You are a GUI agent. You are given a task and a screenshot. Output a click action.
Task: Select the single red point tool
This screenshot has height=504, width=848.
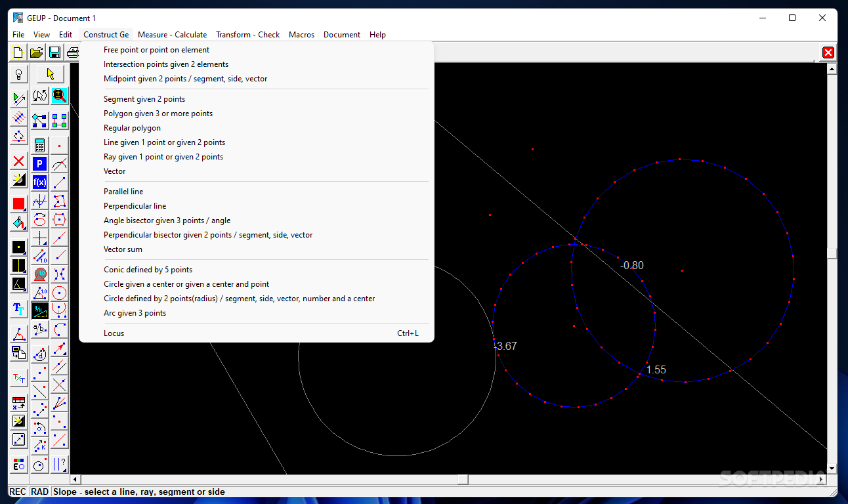point(60,145)
